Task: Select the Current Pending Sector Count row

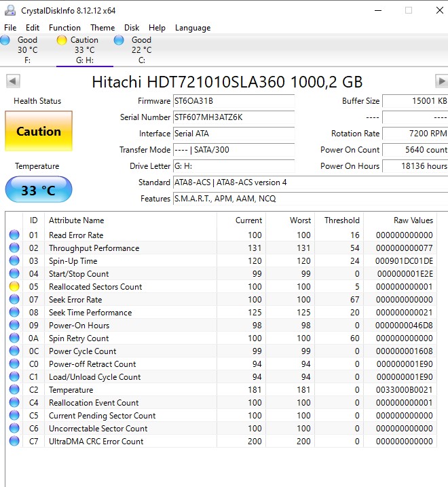Action: 102,416
